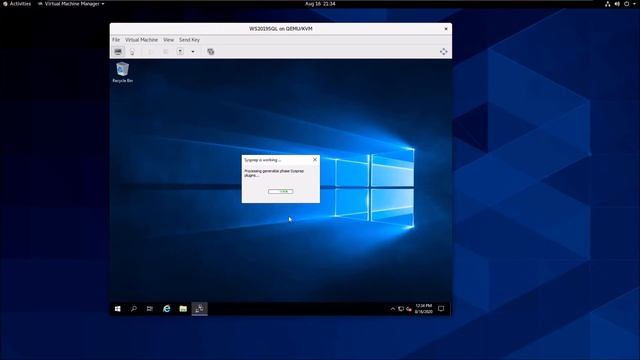Image resolution: width=640 pixels, height=360 pixels.
Task: Open GNOME Activities overview
Action: point(17,4)
